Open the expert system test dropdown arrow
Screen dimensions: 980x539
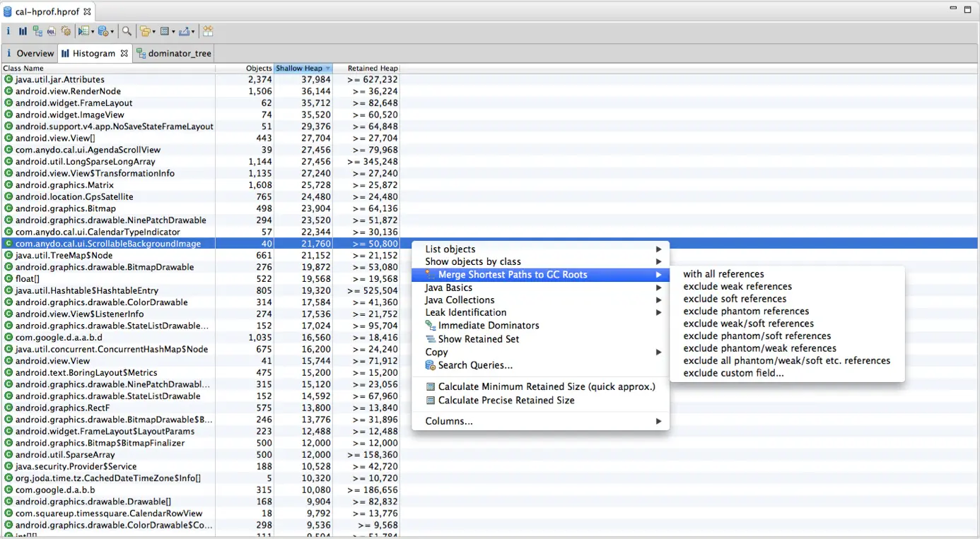(92, 32)
